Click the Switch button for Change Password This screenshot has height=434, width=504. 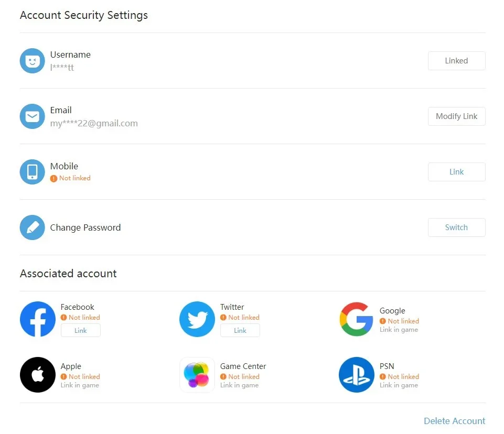456,227
